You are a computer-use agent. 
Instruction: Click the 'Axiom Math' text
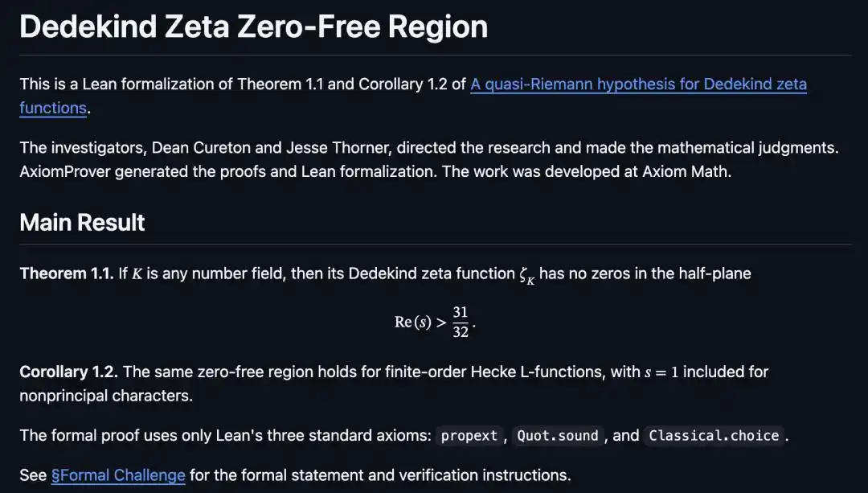[686, 172]
